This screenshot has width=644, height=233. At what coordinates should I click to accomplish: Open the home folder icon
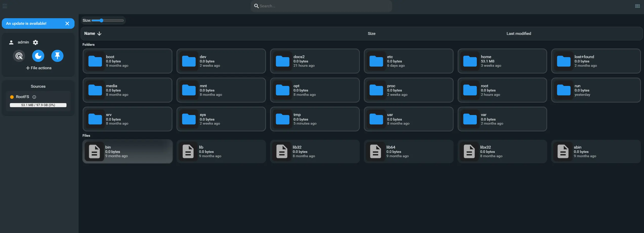tap(470, 61)
